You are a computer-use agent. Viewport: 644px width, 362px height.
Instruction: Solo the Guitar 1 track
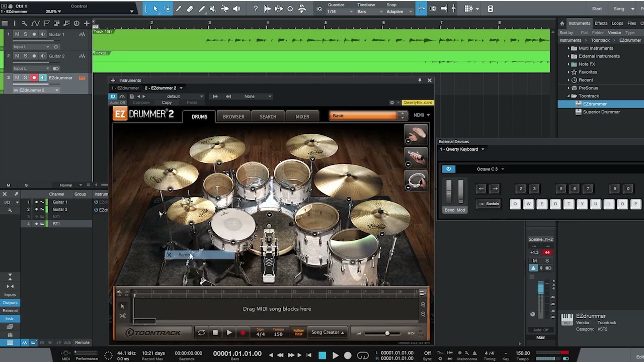click(x=25, y=34)
